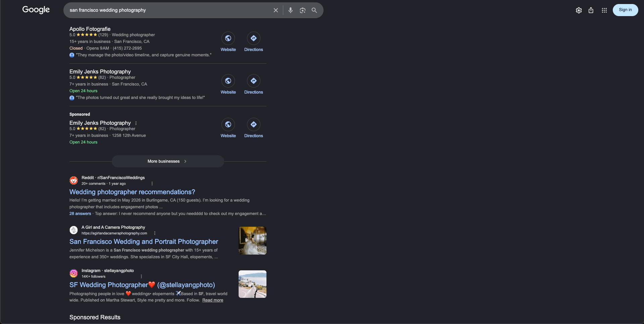This screenshot has height=324, width=644.
Task: Click A Girl and A Camera favicon
Action: coord(74,230)
